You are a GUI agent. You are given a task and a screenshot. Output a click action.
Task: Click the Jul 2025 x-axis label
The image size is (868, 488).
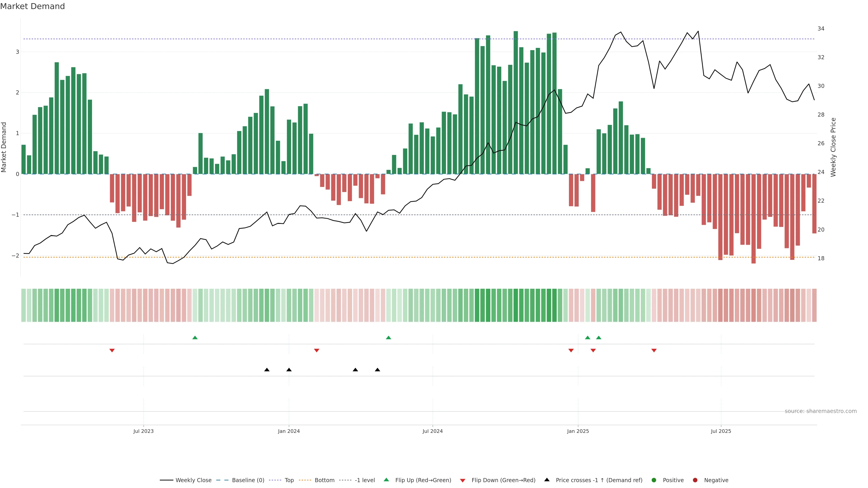721,431
